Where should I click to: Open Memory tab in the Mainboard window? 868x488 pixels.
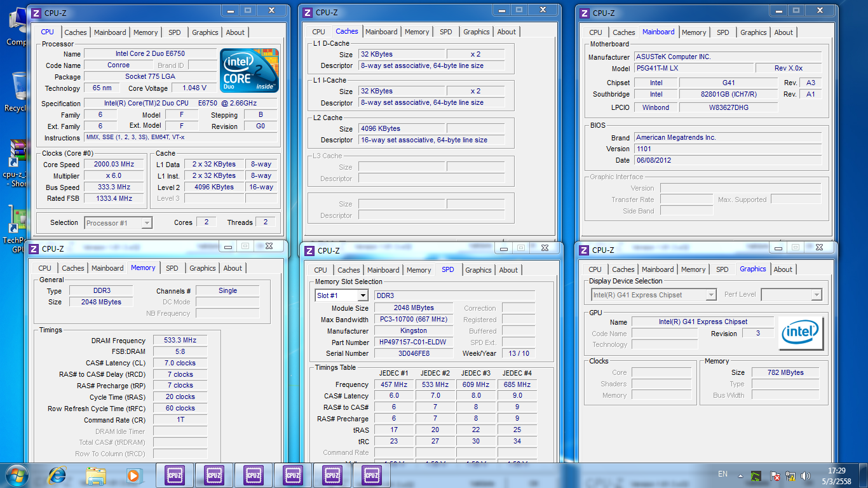pos(694,32)
